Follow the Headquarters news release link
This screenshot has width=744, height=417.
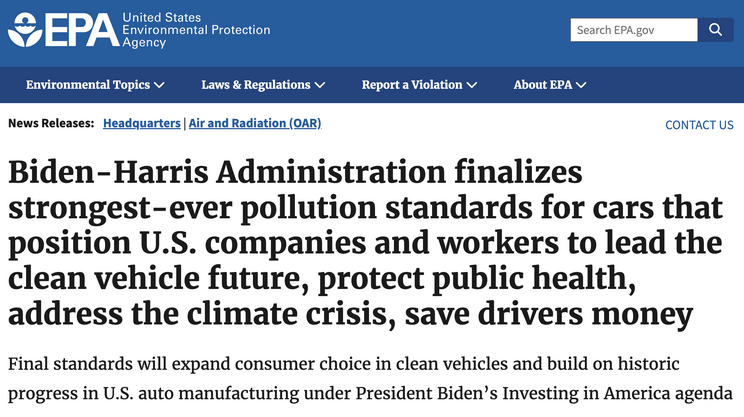[x=141, y=123]
